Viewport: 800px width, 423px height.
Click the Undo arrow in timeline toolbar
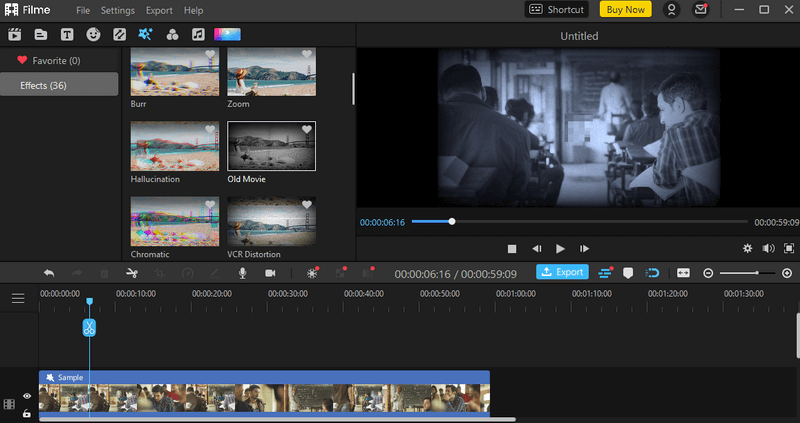(49, 273)
